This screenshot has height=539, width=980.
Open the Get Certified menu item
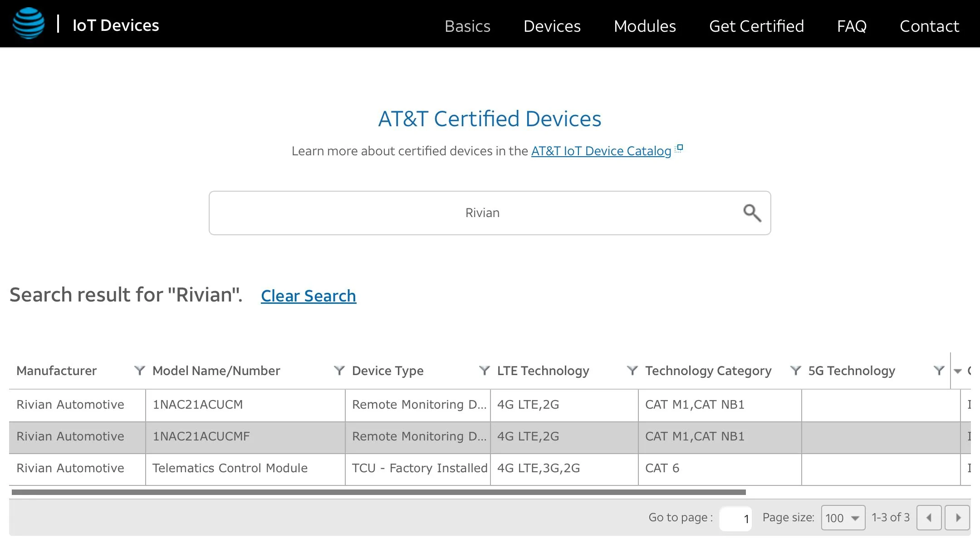tap(756, 26)
